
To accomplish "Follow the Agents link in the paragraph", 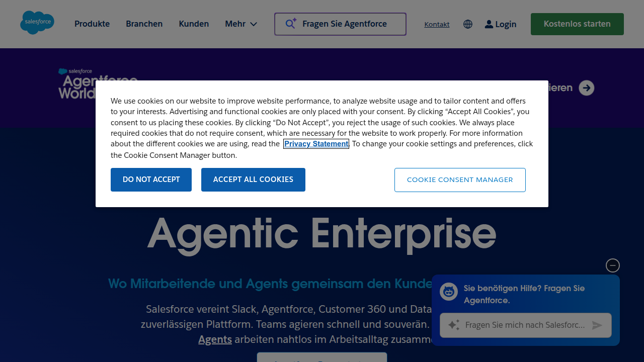I will pyautogui.click(x=215, y=339).
